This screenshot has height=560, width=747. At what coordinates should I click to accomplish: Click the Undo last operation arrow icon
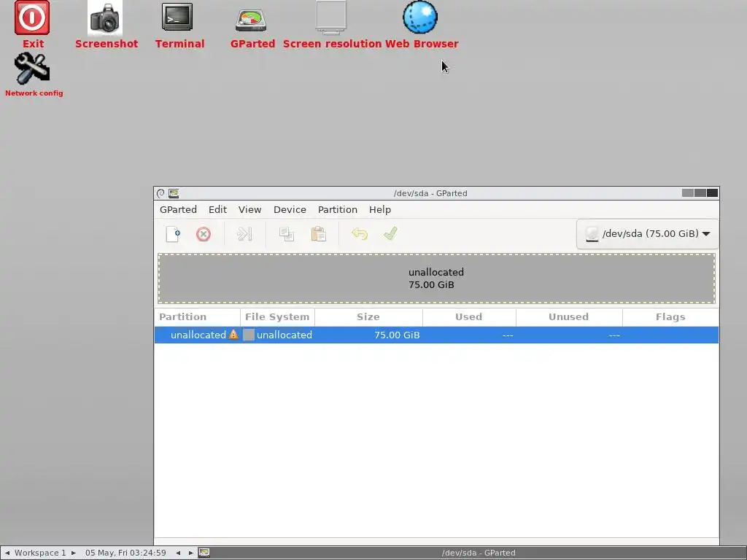pos(359,234)
